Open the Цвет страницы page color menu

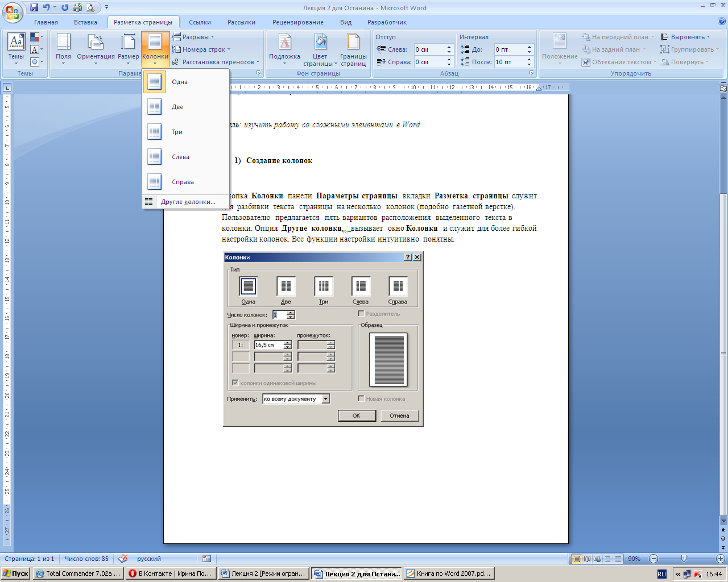[320, 49]
